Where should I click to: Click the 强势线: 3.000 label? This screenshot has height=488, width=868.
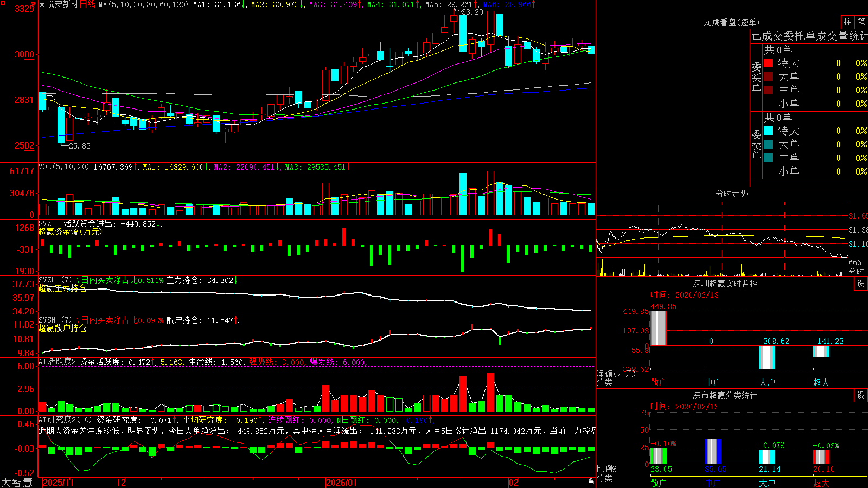coord(278,362)
